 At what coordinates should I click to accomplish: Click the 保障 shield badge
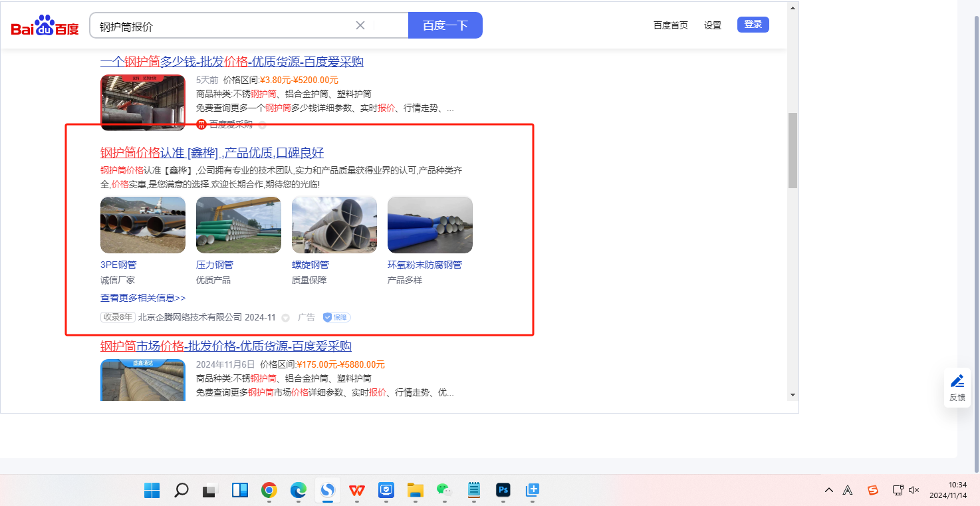coord(336,317)
